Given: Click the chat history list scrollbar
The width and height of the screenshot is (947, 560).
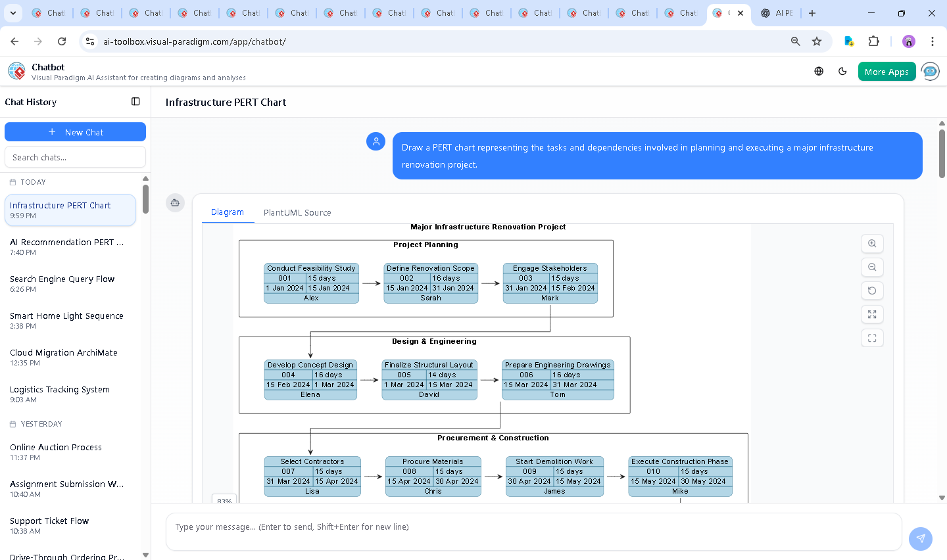Looking at the screenshot, I should point(145,199).
